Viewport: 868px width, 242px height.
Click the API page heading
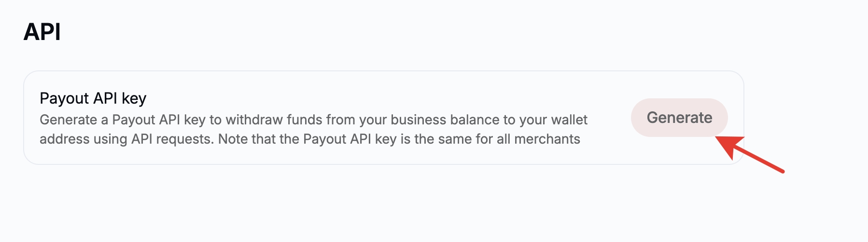(42, 32)
